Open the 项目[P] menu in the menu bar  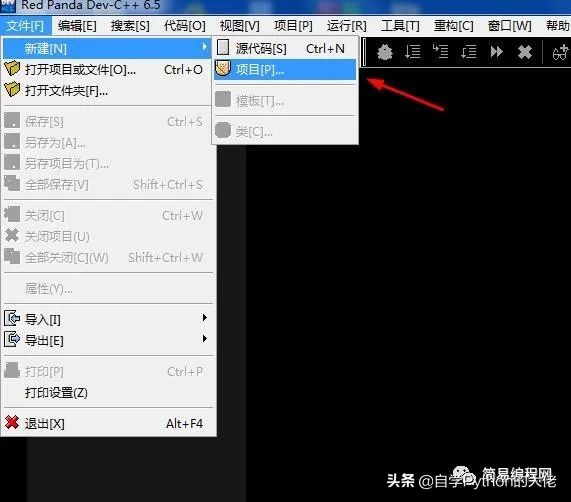click(x=293, y=26)
